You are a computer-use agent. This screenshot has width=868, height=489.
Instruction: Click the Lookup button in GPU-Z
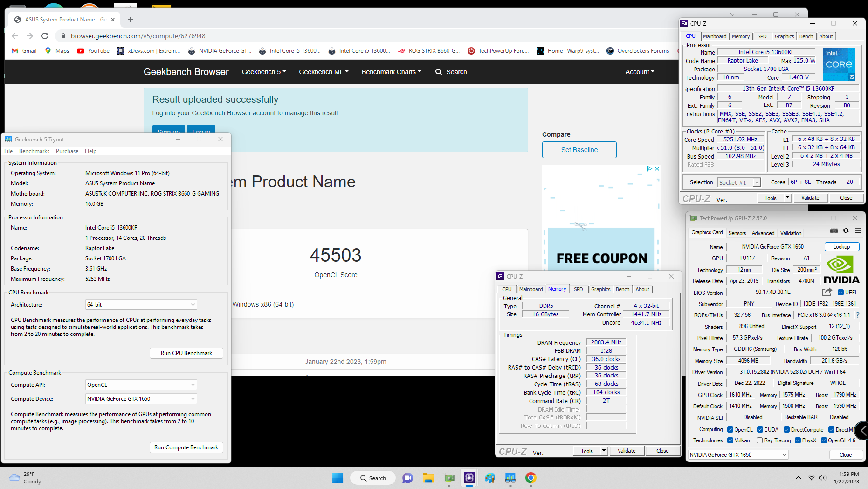pos(842,247)
